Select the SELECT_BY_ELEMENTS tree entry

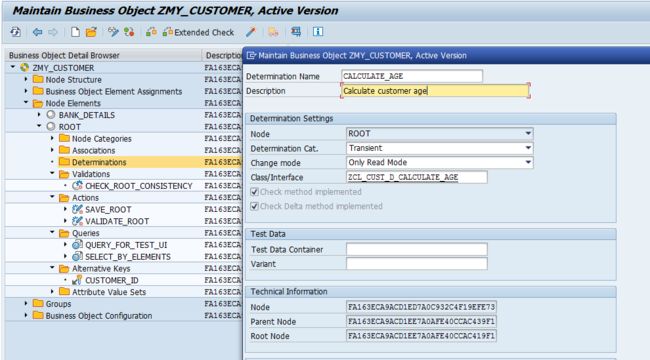[128, 257]
